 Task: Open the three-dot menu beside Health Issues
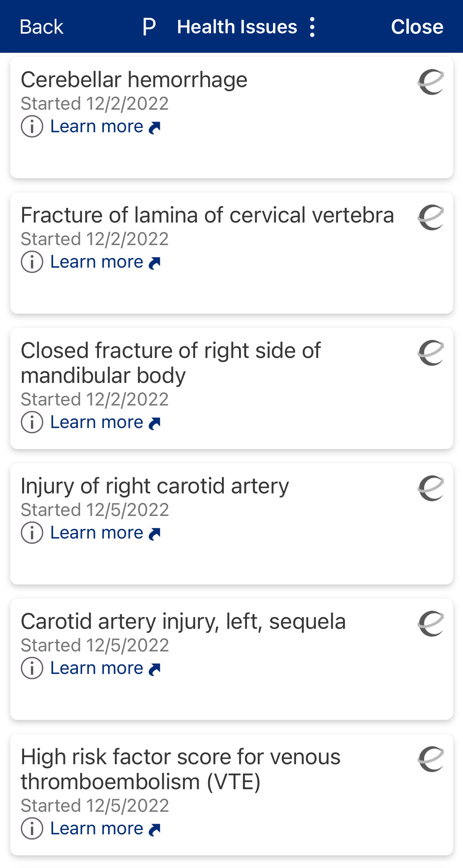[312, 27]
